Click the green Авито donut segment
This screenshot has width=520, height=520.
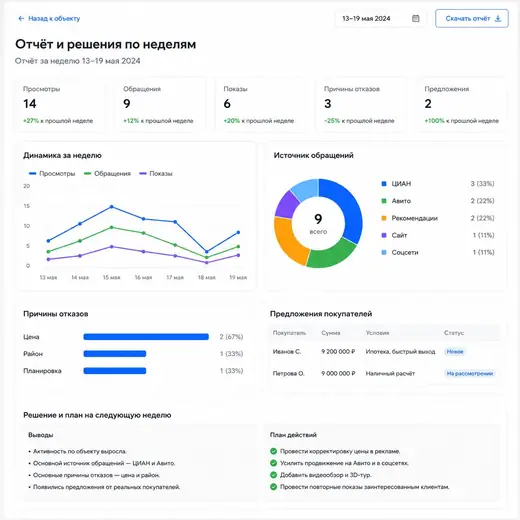[x=330, y=255]
